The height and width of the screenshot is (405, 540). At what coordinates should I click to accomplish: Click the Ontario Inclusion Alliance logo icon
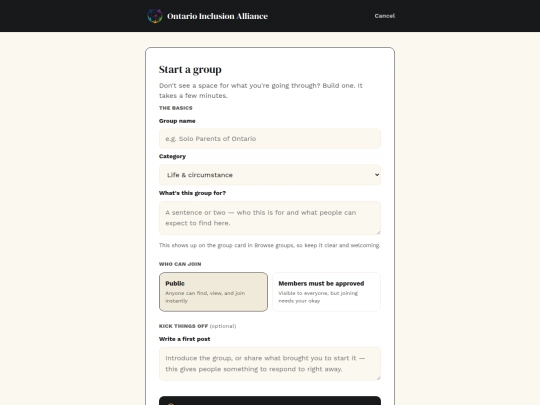pos(155,16)
